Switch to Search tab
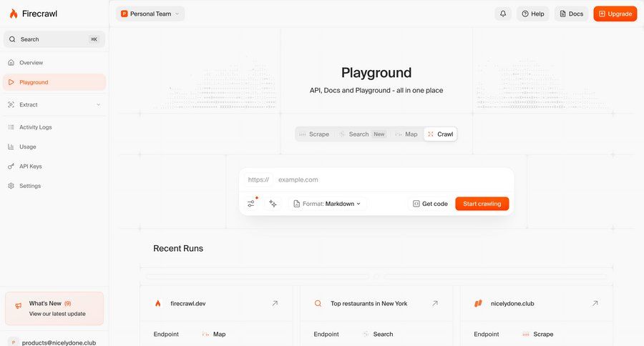 click(363, 134)
